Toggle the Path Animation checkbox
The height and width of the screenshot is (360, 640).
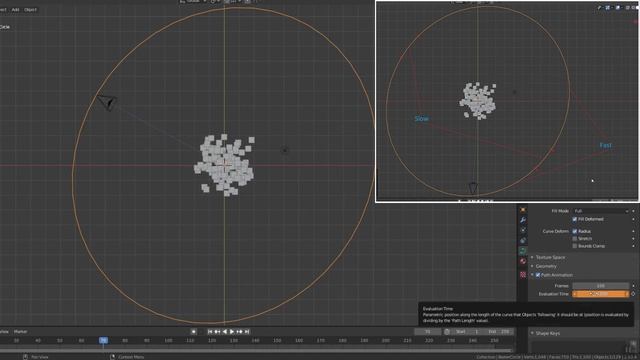pyautogui.click(x=538, y=275)
